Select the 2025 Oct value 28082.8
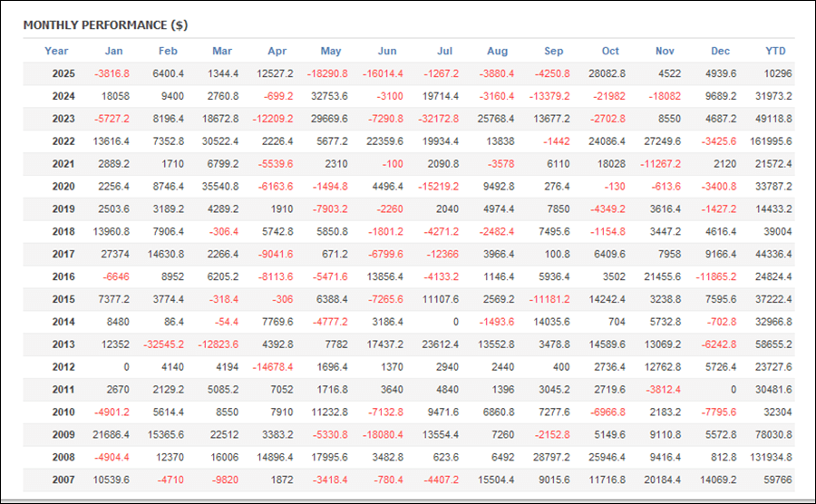816x504 pixels. (x=605, y=73)
